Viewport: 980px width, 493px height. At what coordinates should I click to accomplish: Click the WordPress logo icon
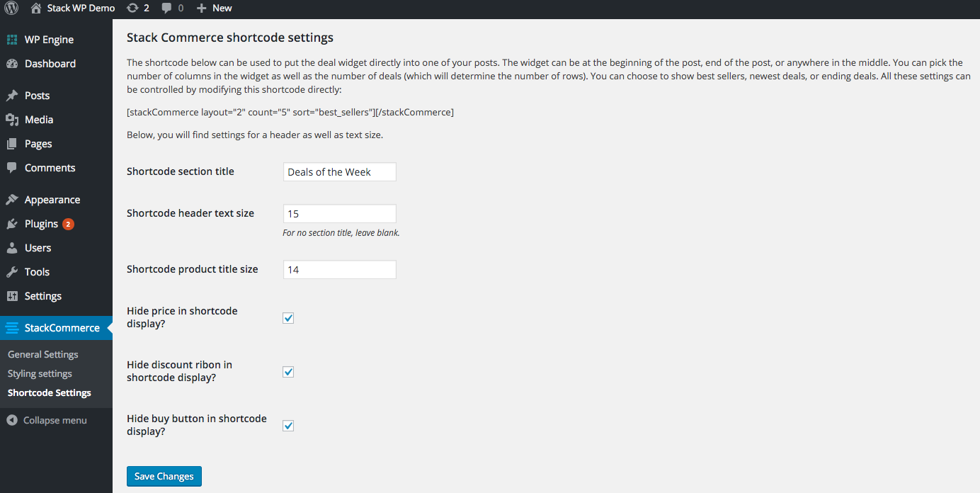(11, 8)
